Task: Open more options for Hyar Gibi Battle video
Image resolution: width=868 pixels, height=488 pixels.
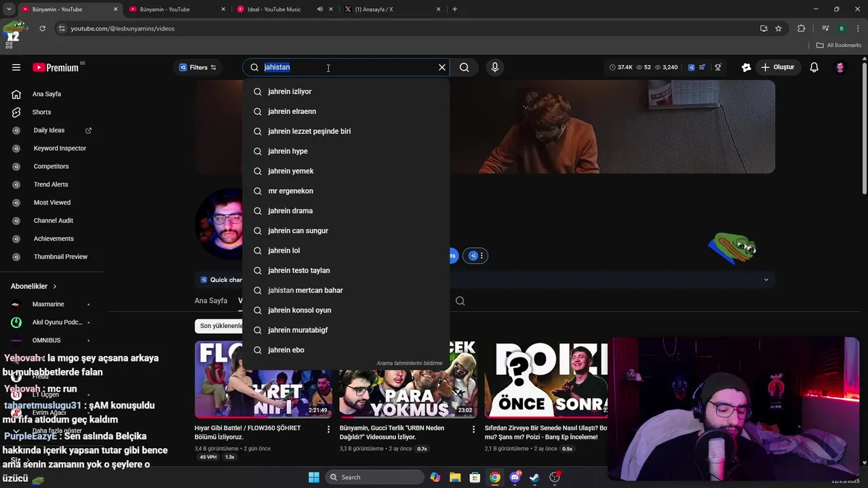Action: 329,429
